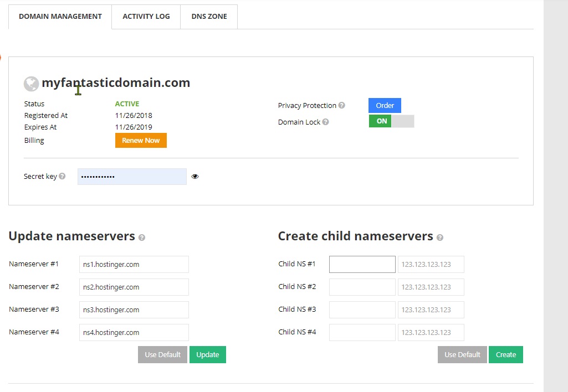Click the Secret key label
The width and height of the screenshot is (568, 392).
tap(40, 176)
